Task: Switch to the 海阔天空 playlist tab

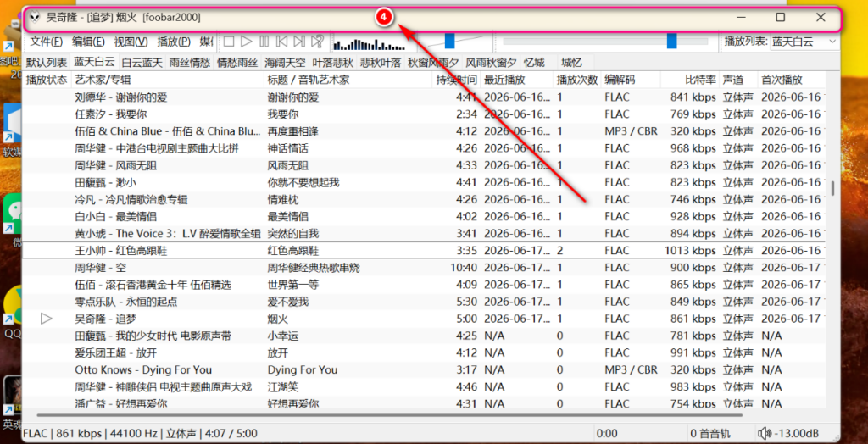Action: pyautogui.click(x=285, y=62)
